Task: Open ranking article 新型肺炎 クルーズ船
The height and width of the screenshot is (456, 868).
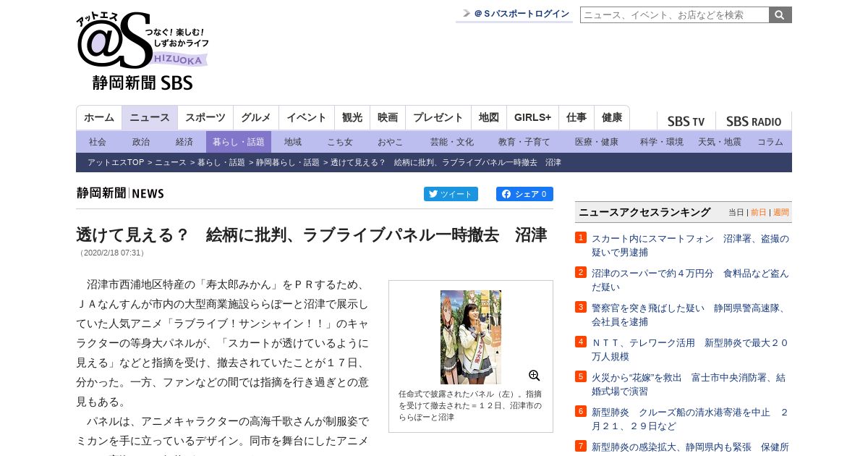Action: 690,419
